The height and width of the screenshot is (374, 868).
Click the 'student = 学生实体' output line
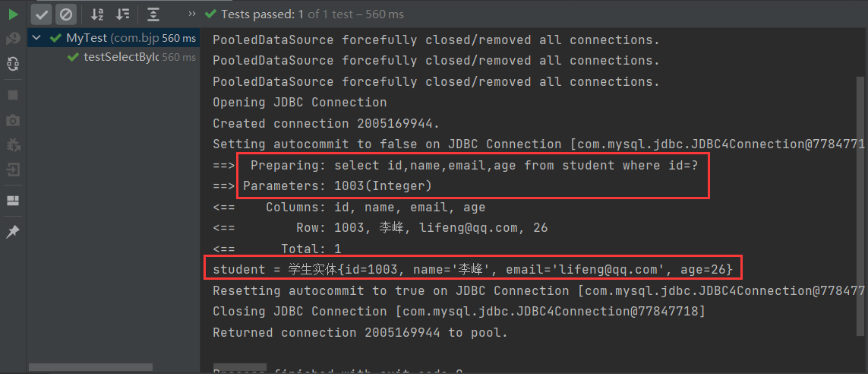click(x=472, y=269)
